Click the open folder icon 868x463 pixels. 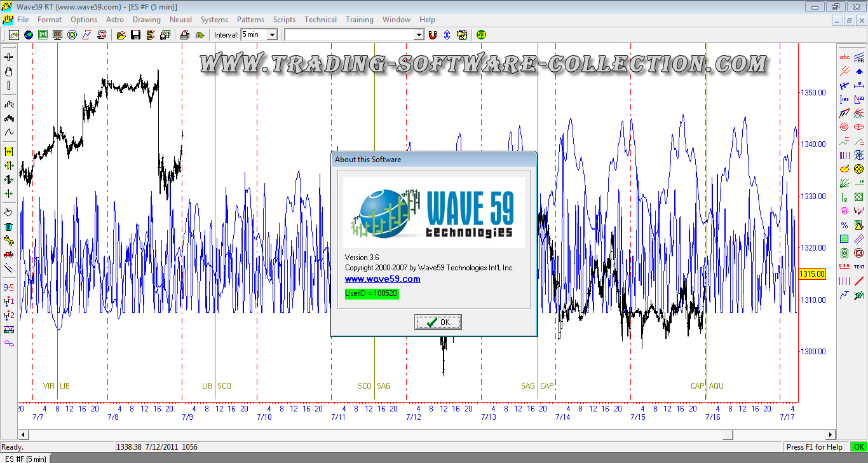(x=121, y=35)
